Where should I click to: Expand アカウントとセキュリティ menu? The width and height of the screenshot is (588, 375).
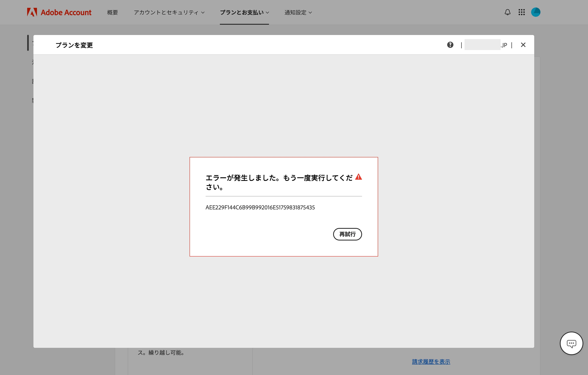coord(169,13)
